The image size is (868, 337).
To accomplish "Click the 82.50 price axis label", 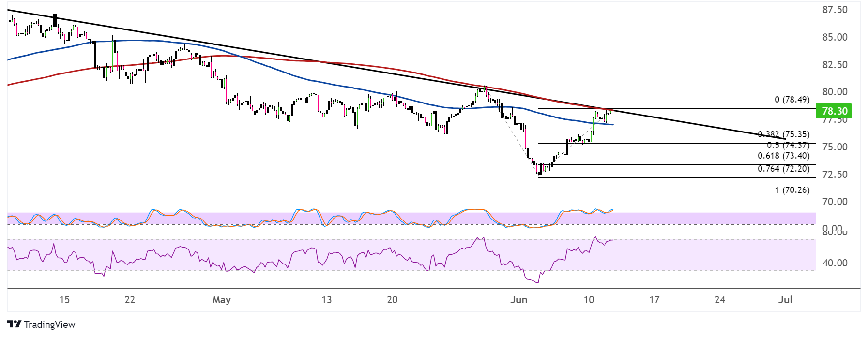I will 835,65.
